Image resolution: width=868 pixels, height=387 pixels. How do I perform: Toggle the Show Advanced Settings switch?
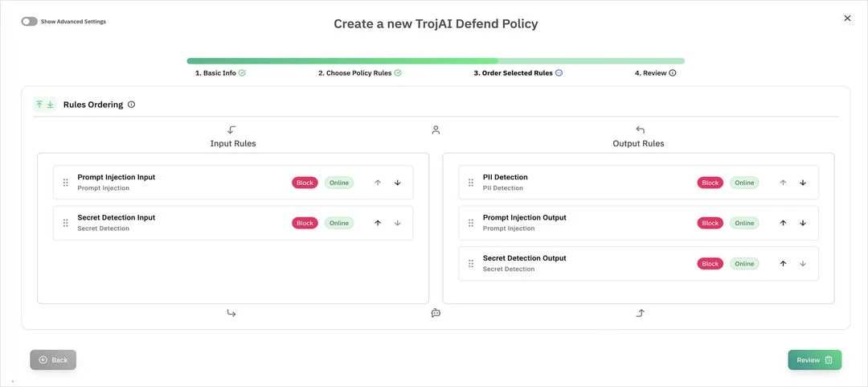[30, 22]
